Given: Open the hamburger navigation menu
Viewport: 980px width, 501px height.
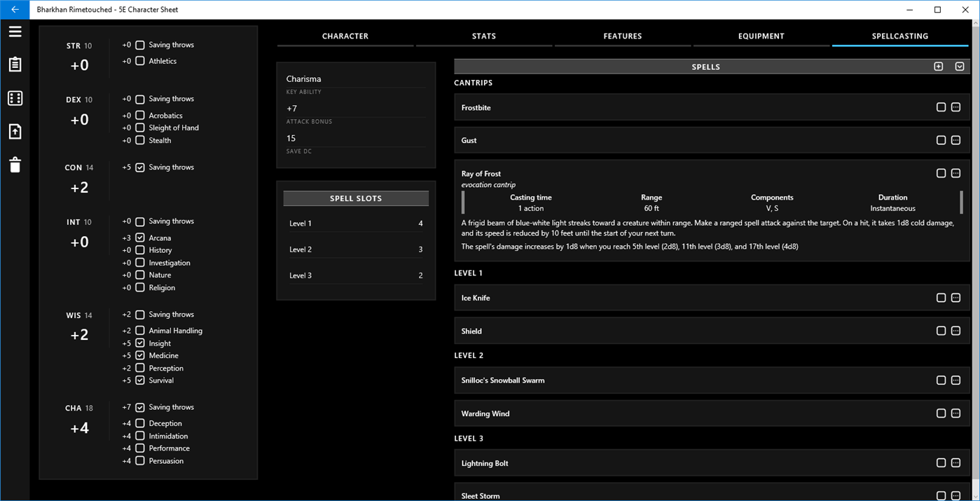Looking at the screenshot, I should (15, 31).
